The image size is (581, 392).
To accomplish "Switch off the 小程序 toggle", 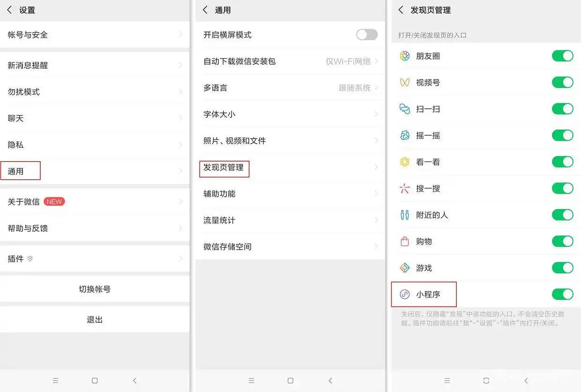I will [x=563, y=294].
